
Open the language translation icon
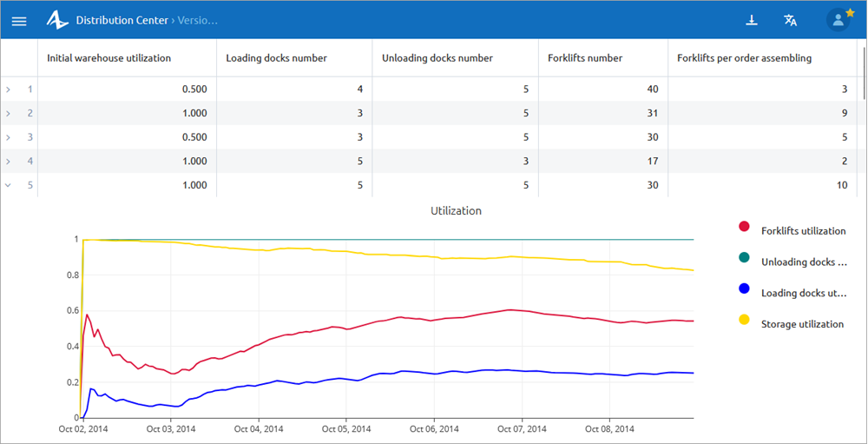click(x=790, y=21)
